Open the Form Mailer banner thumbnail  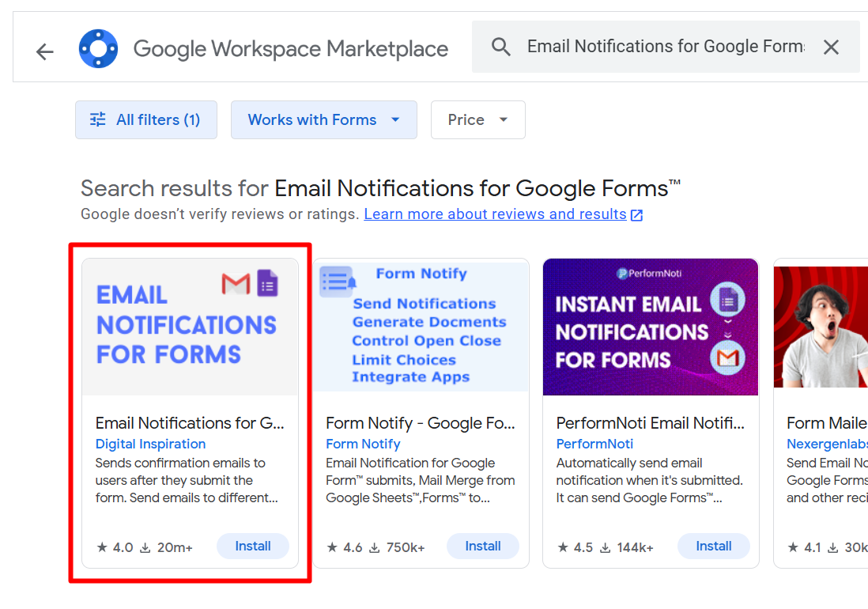(821, 327)
